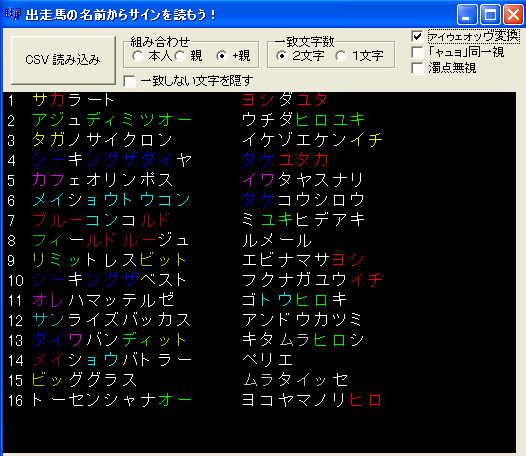Close the application window
Screen dimensions: 526x456
coord(513,15)
